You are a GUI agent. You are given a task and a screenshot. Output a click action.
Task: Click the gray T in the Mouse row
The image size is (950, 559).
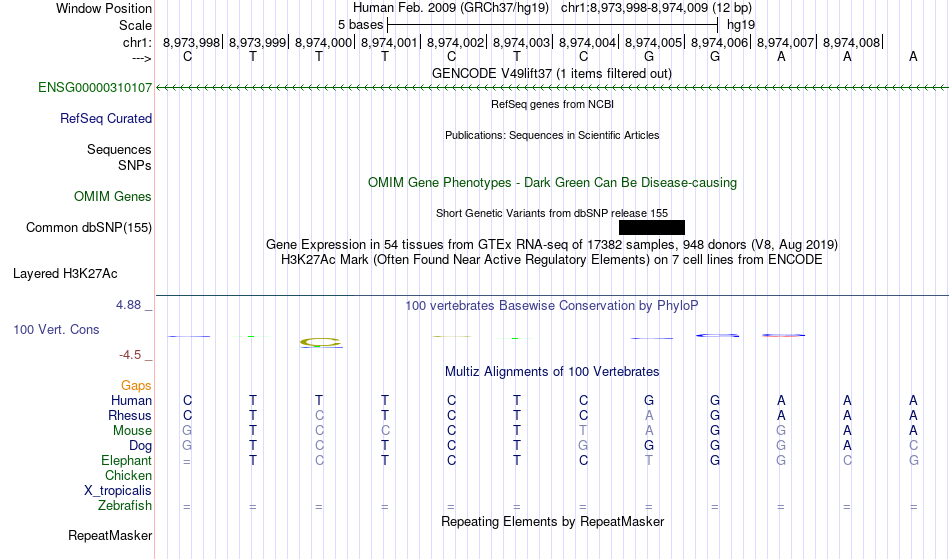[x=583, y=431]
